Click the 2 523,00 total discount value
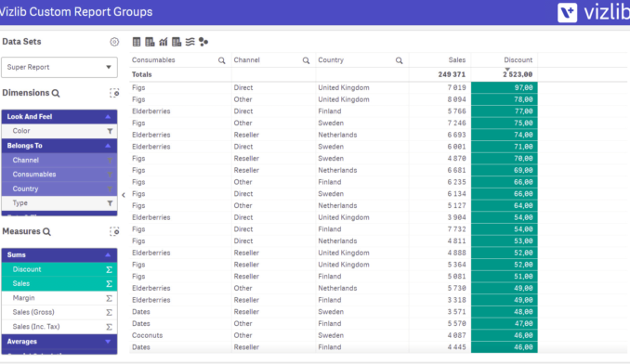Screen dimensions: 630x364 tap(517, 74)
